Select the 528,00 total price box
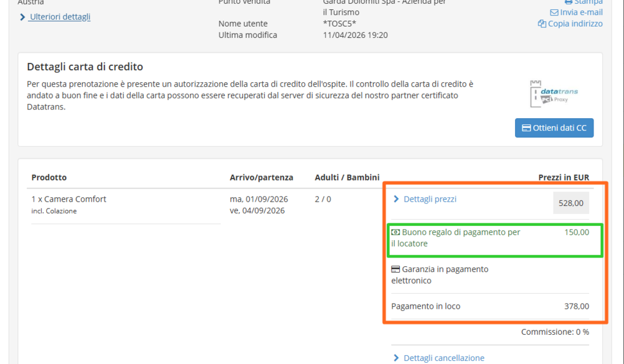The image size is (624, 364). [570, 203]
